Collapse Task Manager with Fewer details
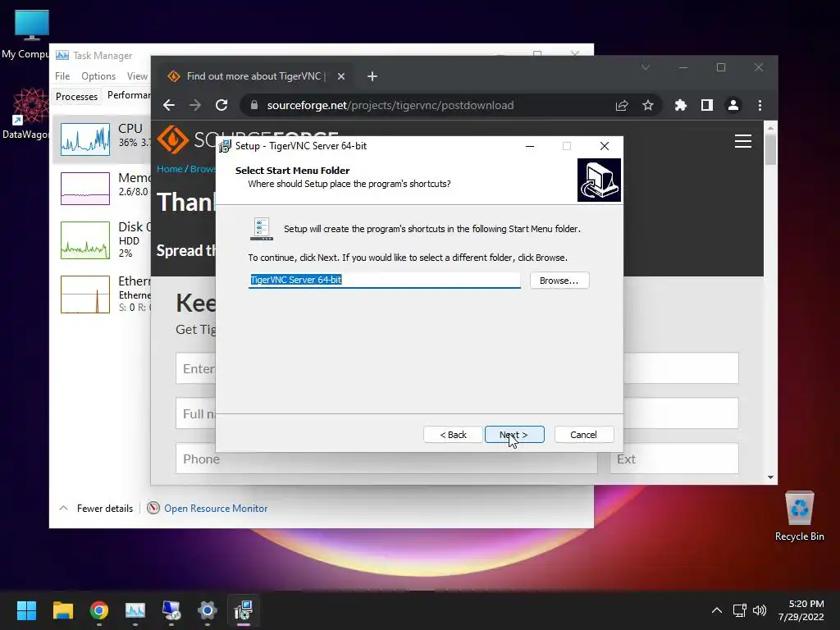This screenshot has width=840, height=630. click(97, 508)
